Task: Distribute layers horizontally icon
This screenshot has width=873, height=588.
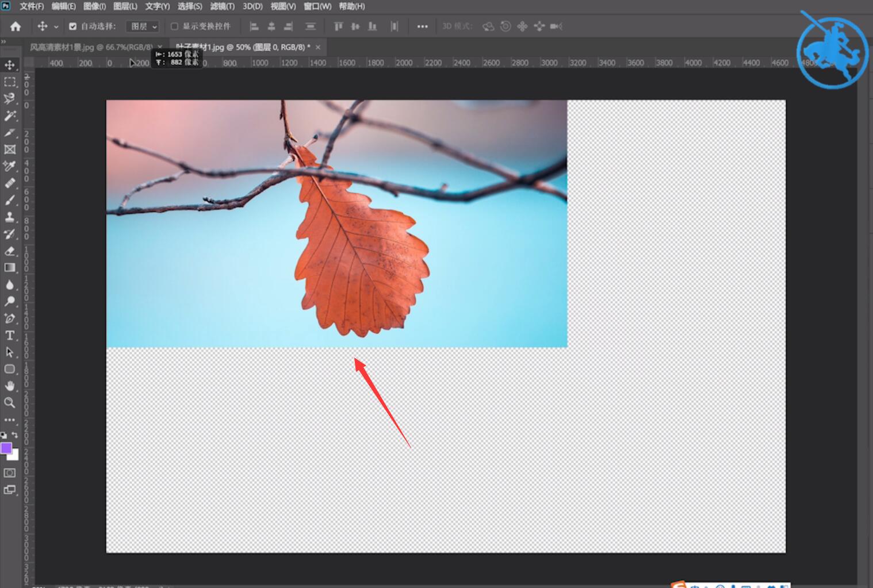Action: [x=394, y=26]
